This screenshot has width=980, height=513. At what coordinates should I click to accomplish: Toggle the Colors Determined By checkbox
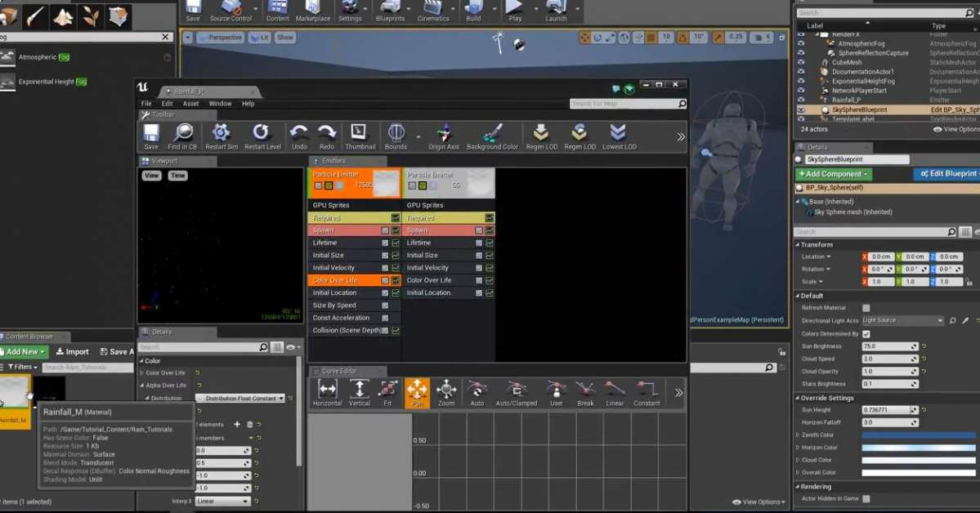(866, 333)
